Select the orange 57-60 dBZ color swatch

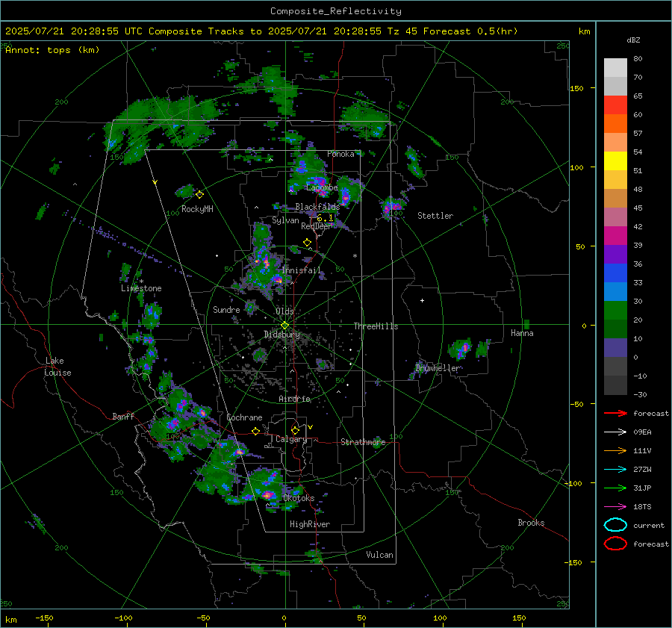[615, 124]
